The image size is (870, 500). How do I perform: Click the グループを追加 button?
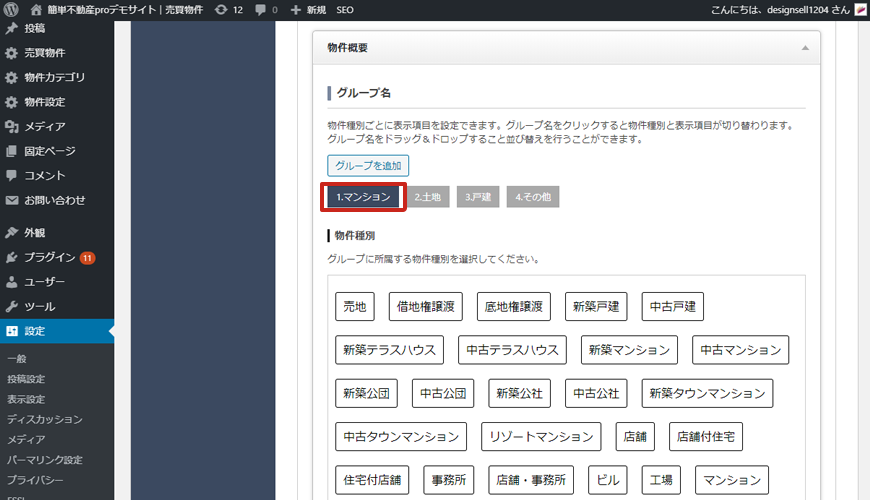(x=368, y=166)
